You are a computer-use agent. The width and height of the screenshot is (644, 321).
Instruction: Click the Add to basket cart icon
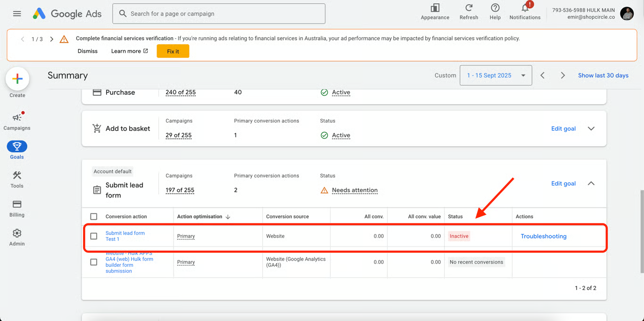pos(97,128)
